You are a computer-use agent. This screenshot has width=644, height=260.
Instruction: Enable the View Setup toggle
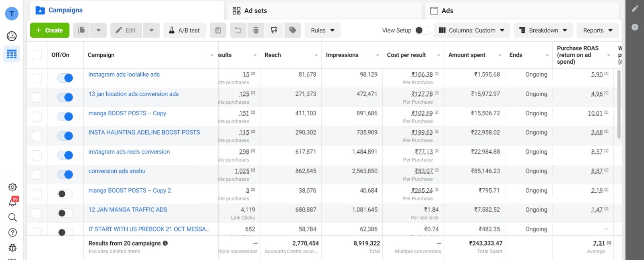(x=422, y=30)
